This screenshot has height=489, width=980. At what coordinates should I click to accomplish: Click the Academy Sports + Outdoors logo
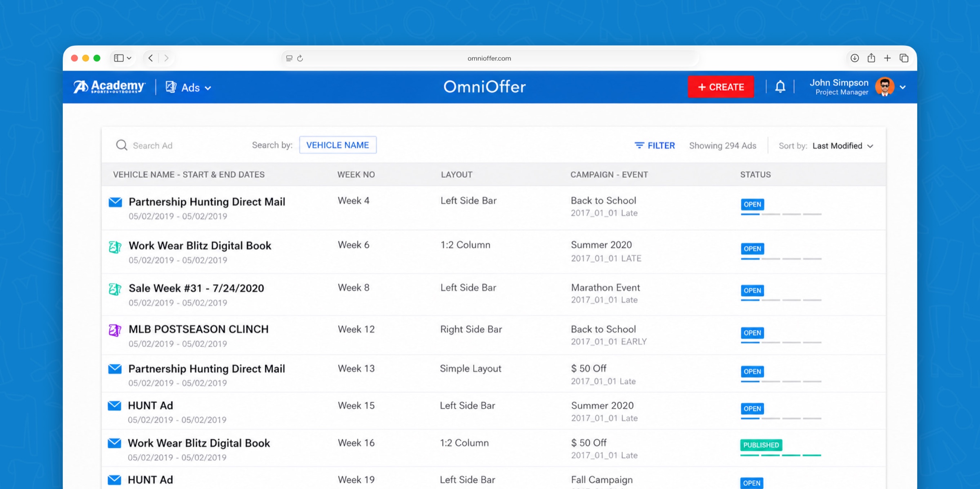pyautogui.click(x=109, y=87)
